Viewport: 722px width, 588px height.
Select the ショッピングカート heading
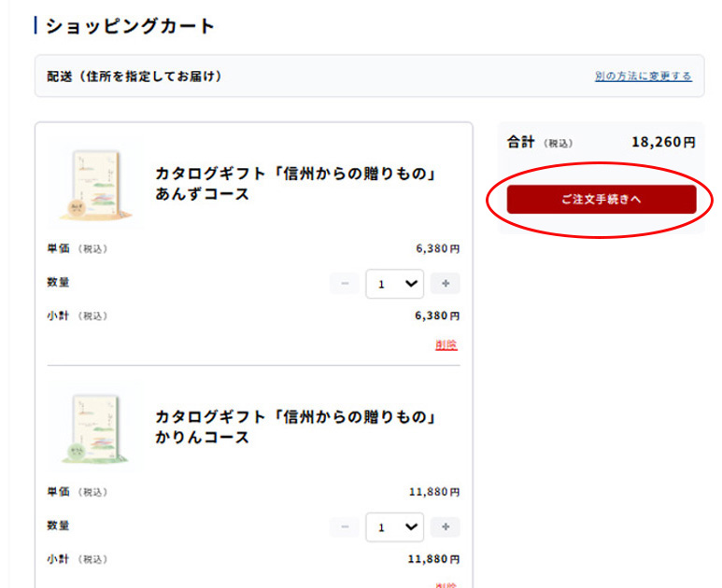(131, 26)
